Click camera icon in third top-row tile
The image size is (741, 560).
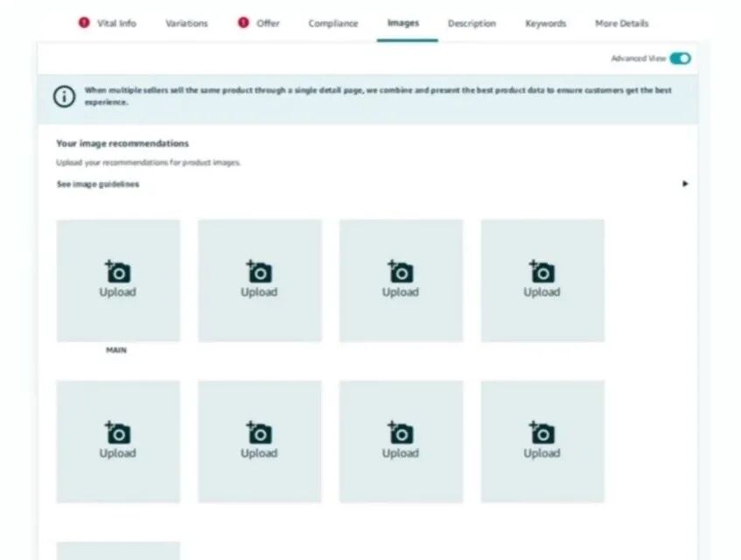coord(401,271)
